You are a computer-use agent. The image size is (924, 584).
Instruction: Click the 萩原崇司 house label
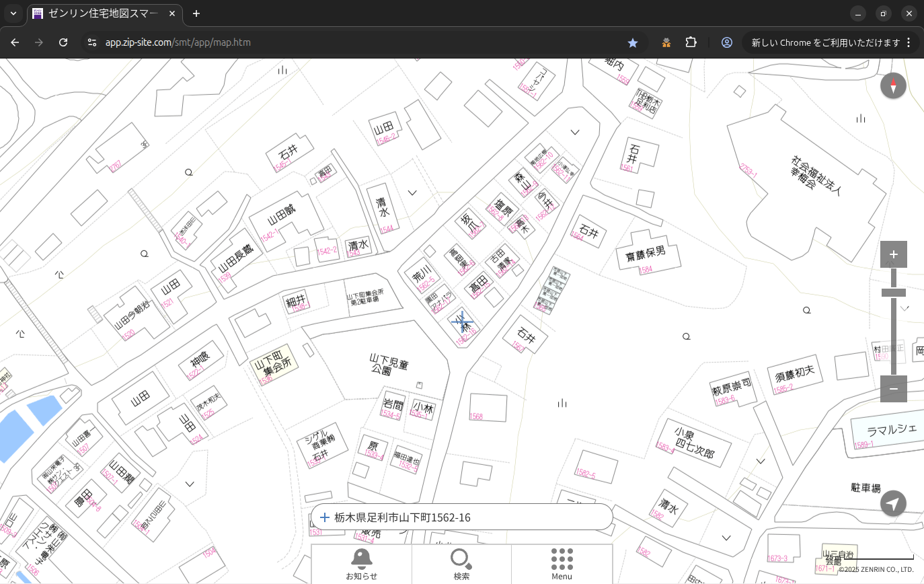click(731, 387)
